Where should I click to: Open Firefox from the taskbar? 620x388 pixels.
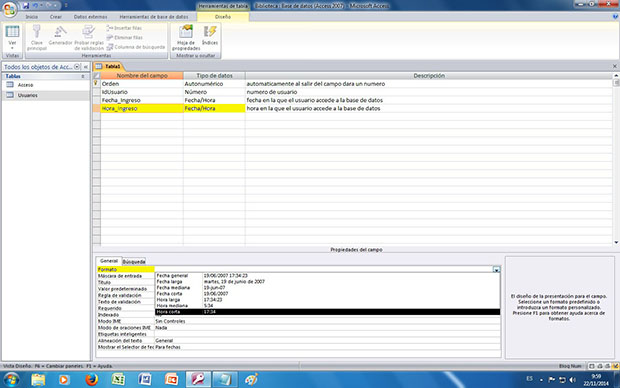(x=91, y=380)
